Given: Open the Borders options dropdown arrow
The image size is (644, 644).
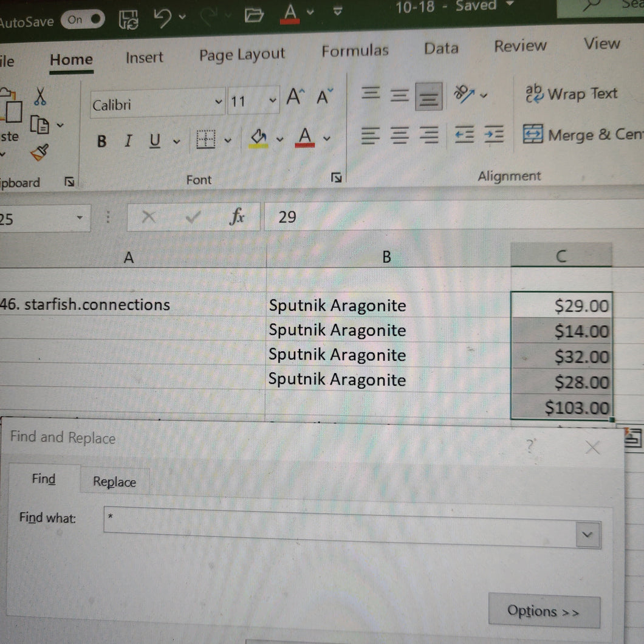Looking at the screenshot, I should coord(228,140).
